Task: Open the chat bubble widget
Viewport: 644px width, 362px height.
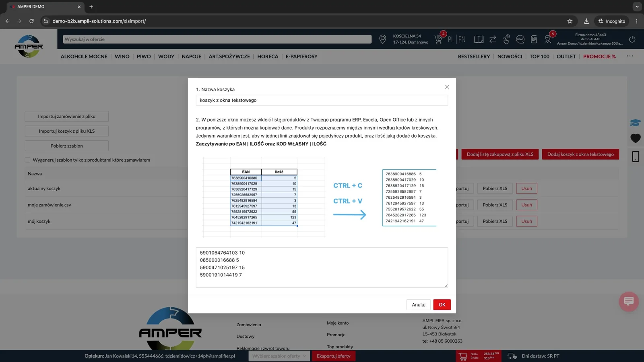Action: (629, 301)
